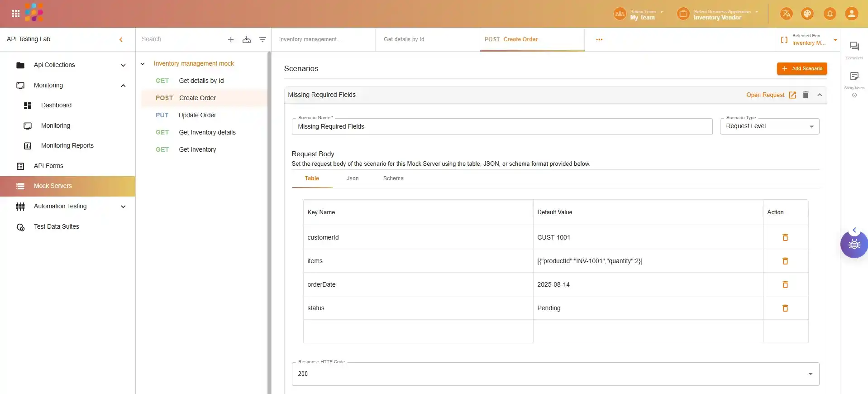Open the theme palette icon
Screen dimensions: 868x394
(807, 14)
